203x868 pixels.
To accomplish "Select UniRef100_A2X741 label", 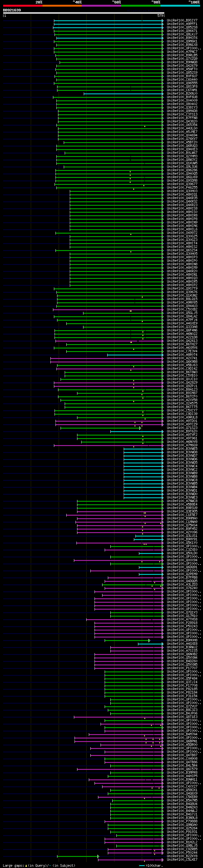I will point(182,358).
